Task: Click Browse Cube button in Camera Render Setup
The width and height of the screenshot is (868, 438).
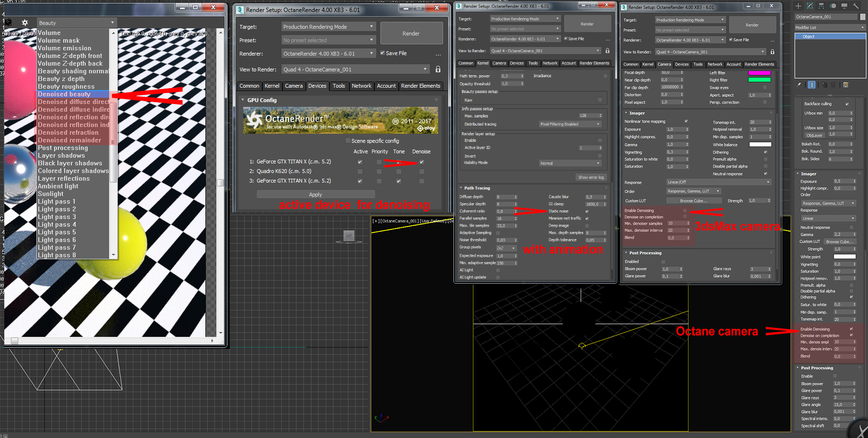Action: 694,201
